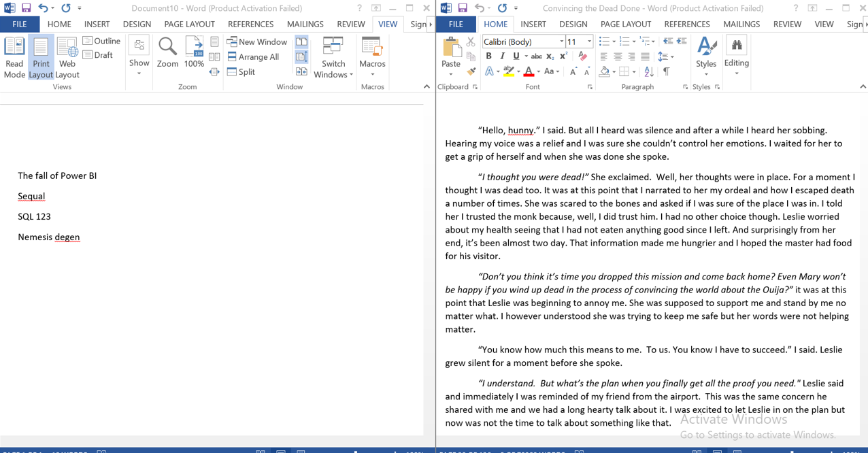Image resolution: width=868 pixels, height=453 pixels.
Task: Toggle underline formatting
Action: (516, 56)
